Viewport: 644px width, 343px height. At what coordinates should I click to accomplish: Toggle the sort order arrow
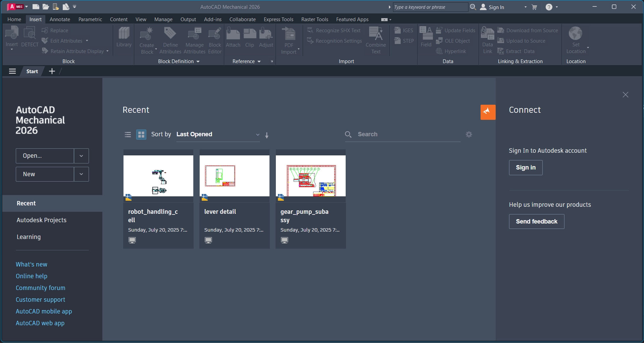tap(267, 135)
